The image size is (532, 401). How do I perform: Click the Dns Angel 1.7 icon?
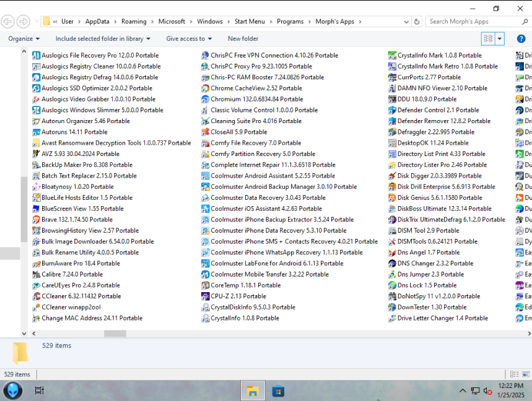pyautogui.click(x=392, y=252)
